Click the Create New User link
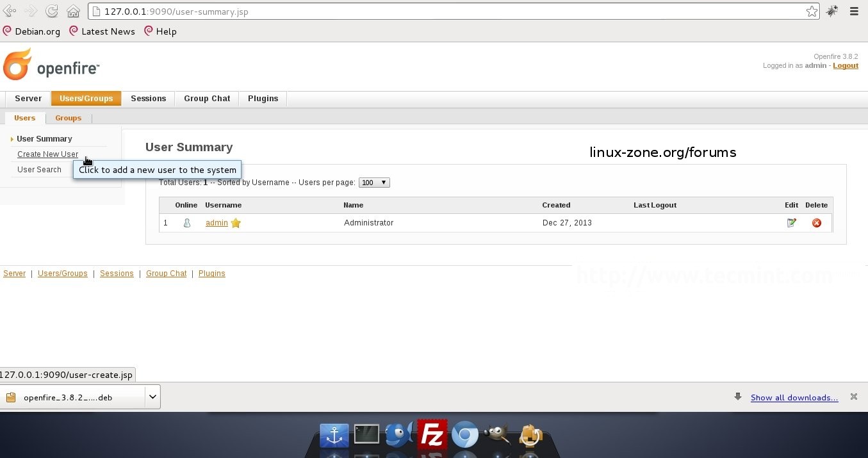 [47, 154]
